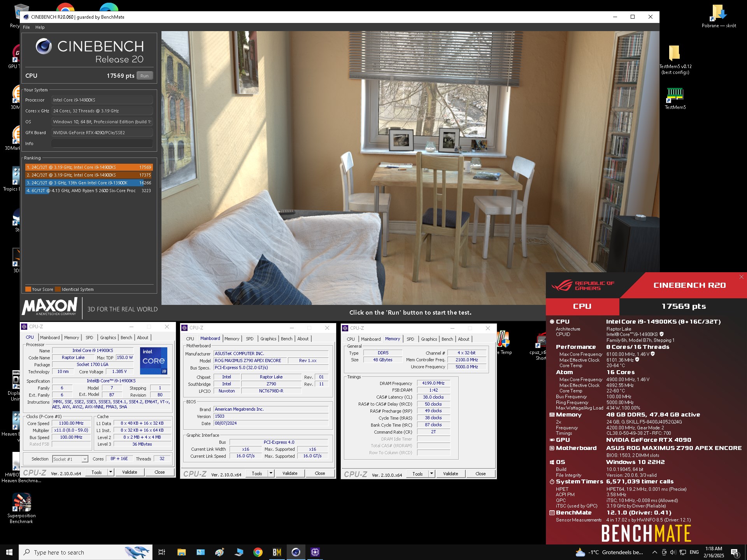The width and height of the screenshot is (747, 560).
Task: Click Validate in CPU-Z CPU window
Action: pos(130,472)
